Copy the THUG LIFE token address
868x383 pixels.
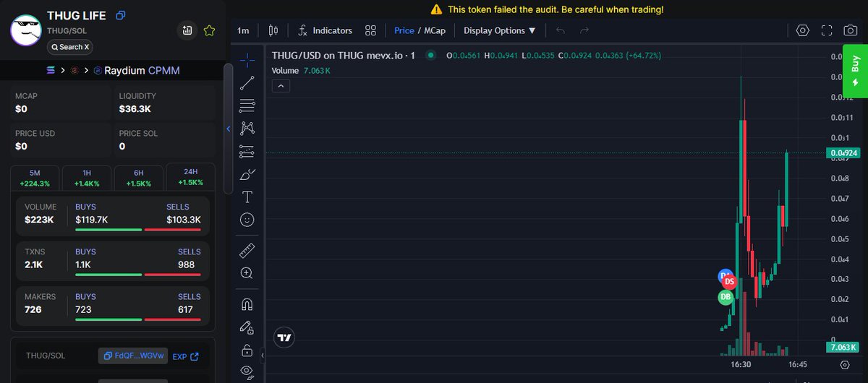[121, 15]
